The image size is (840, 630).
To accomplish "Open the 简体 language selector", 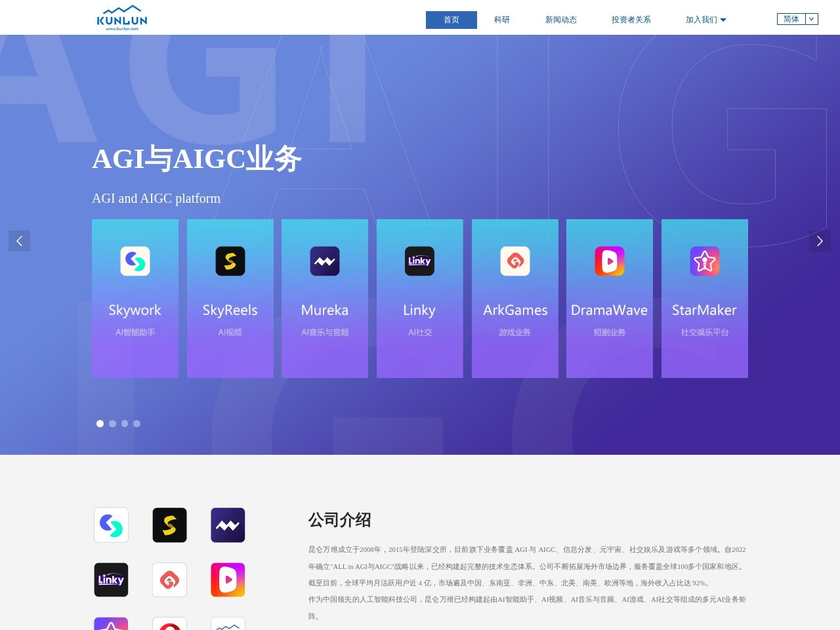I will 791,19.
